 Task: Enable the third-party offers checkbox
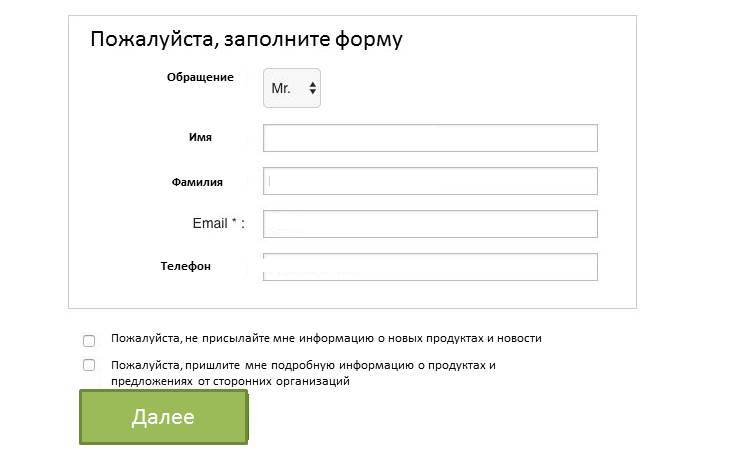coord(89,365)
